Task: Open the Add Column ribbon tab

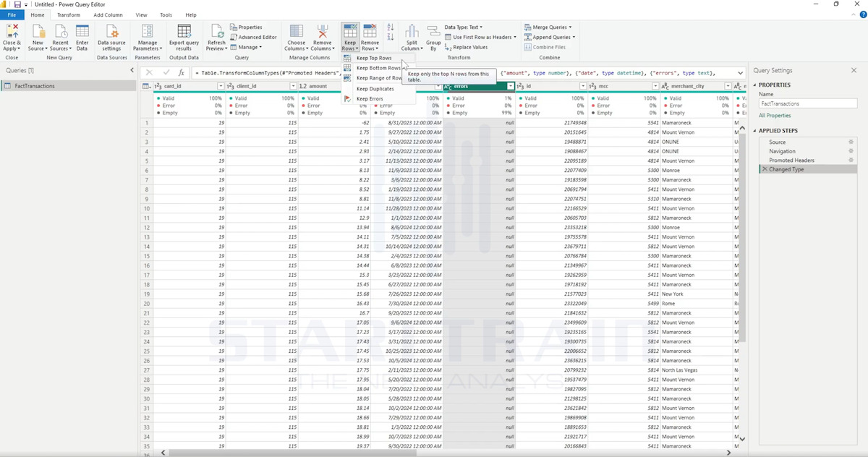Action: [108, 14]
